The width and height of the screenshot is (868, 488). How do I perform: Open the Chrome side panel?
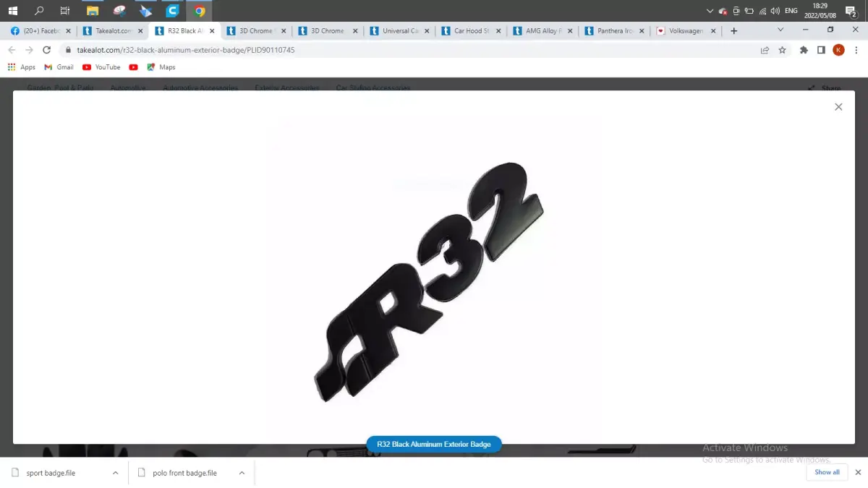pos(821,50)
